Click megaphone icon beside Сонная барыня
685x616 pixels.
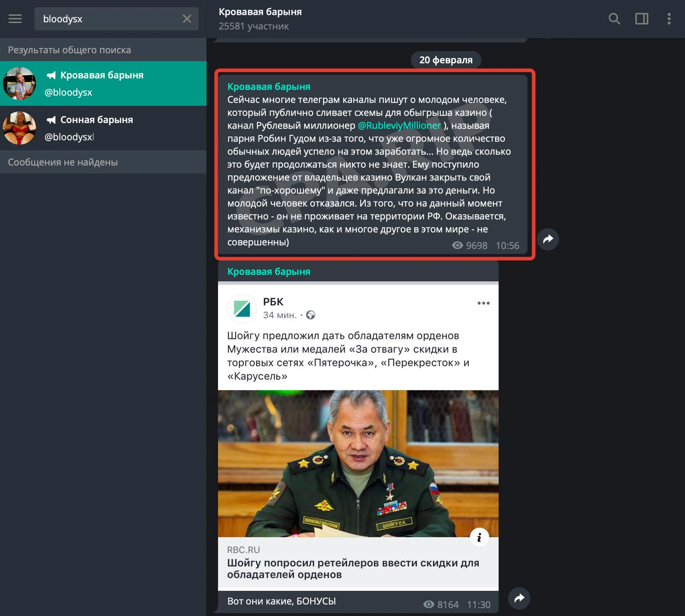(51, 120)
